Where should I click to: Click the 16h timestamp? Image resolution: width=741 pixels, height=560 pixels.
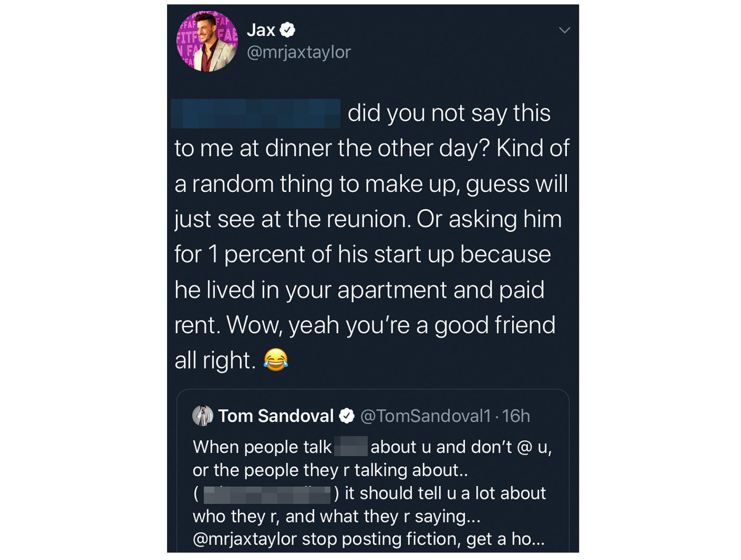pos(515,416)
